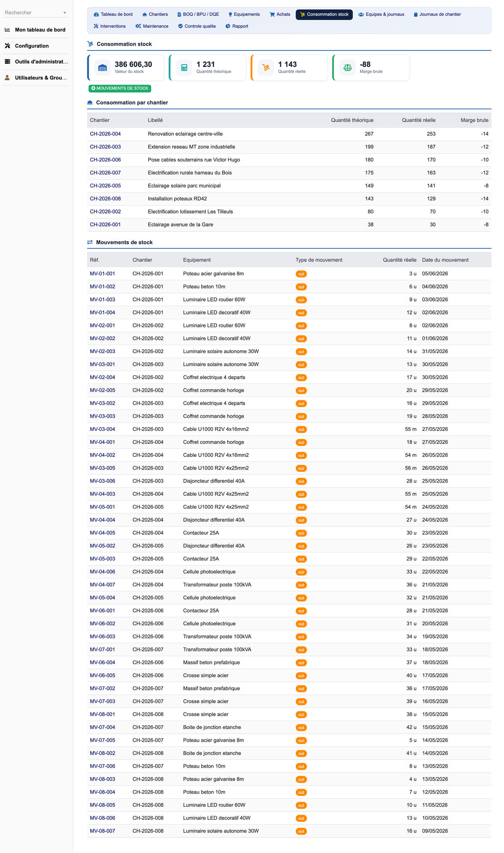Click the dolly icon next to Consommation stock heading
The width and height of the screenshot is (504, 853).
click(x=90, y=44)
